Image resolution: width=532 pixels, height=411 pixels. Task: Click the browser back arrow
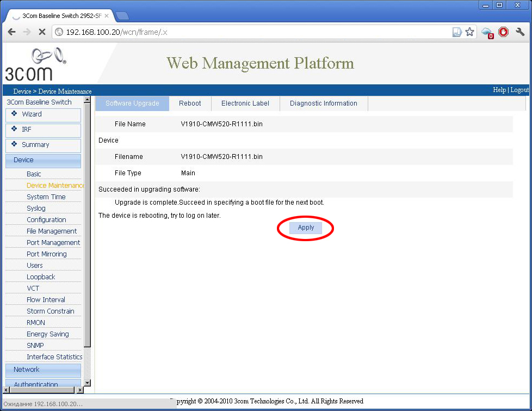(x=12, y=32)
